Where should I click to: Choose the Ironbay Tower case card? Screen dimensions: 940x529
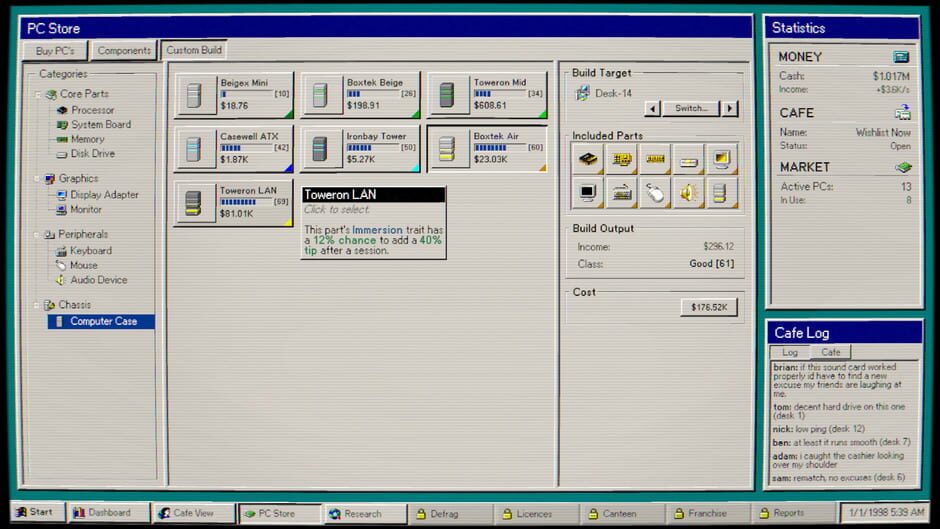point(360,149)
